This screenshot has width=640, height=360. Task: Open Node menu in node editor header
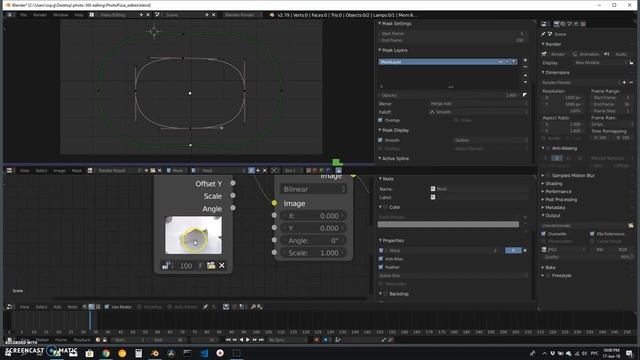pyautogui.click(x=72, y=307)
